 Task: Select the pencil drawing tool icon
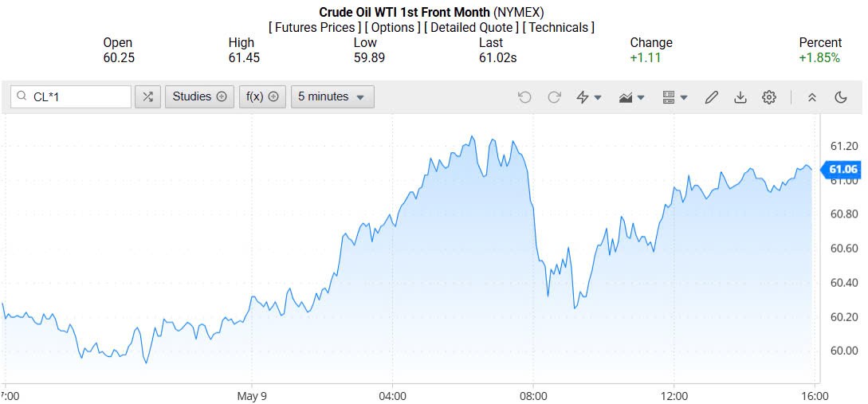[x=712, y=97]
